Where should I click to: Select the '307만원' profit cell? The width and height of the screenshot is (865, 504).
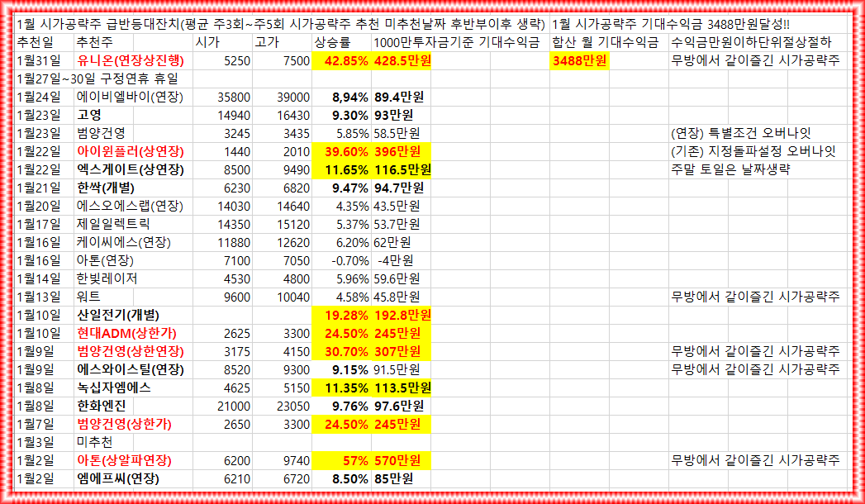coord(401,352)
